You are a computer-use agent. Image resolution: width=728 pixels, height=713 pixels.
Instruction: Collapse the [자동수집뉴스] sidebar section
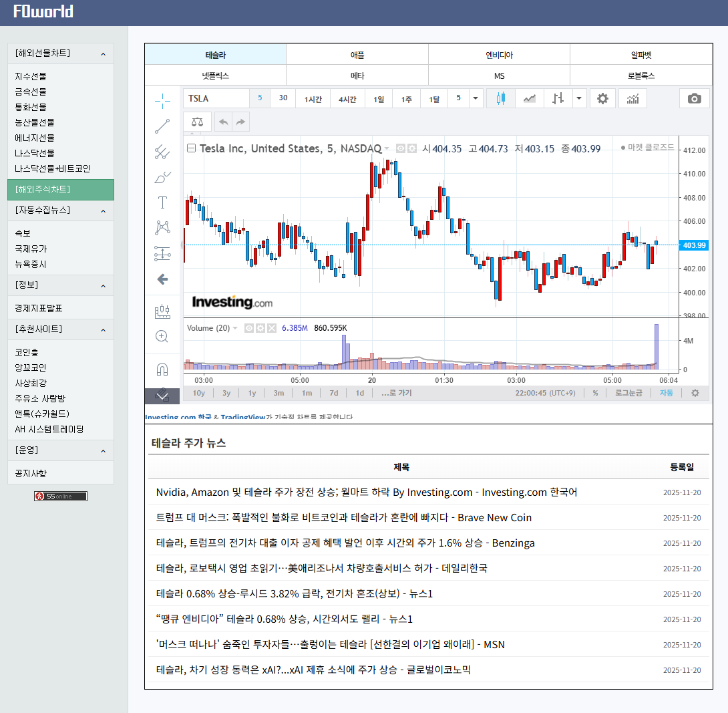click(61, 210)
